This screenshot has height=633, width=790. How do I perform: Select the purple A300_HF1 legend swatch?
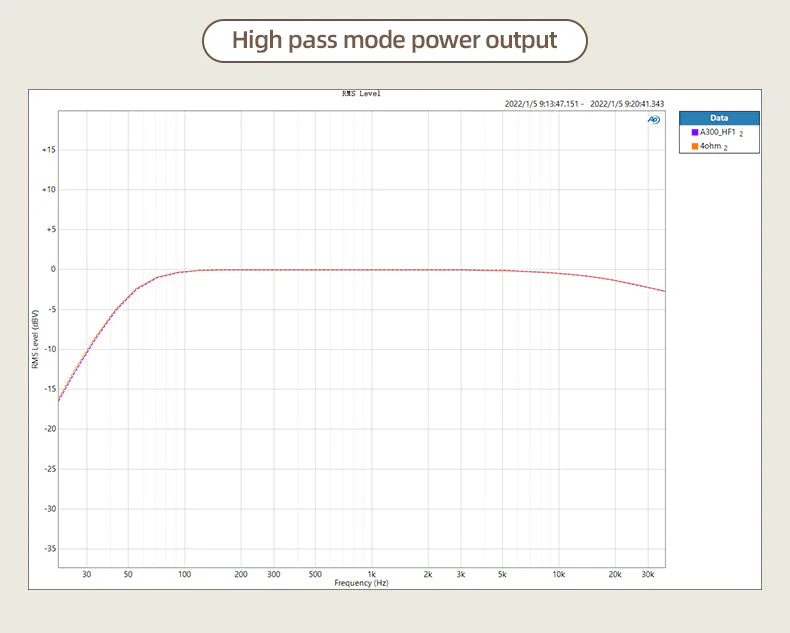(x=695, y=132)
